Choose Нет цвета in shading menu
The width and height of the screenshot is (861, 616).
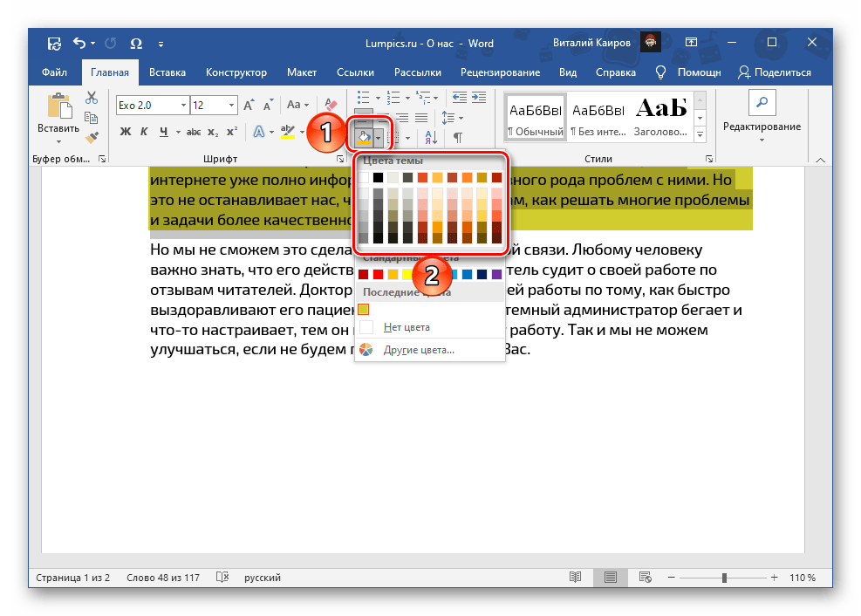406,327
